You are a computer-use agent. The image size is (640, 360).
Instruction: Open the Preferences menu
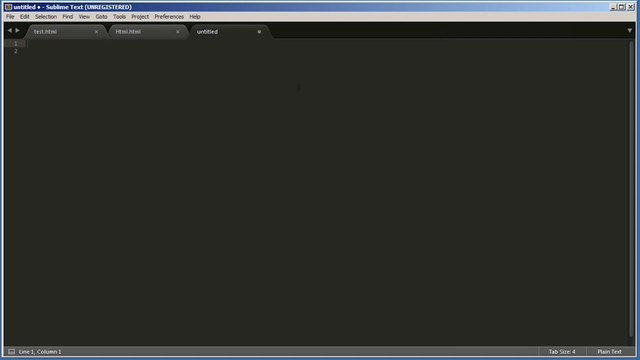169,17
